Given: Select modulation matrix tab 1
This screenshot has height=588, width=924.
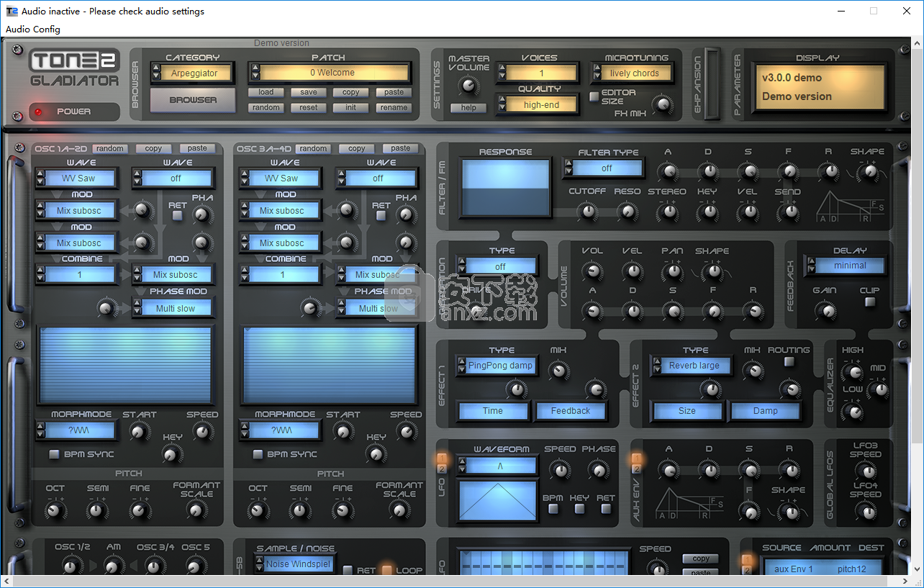Looking at the screenshot, I should (x=747, y=559).
